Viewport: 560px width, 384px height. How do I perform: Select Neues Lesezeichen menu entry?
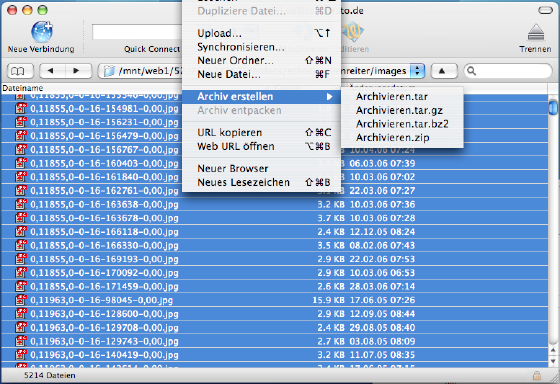[x=261, y=183]
